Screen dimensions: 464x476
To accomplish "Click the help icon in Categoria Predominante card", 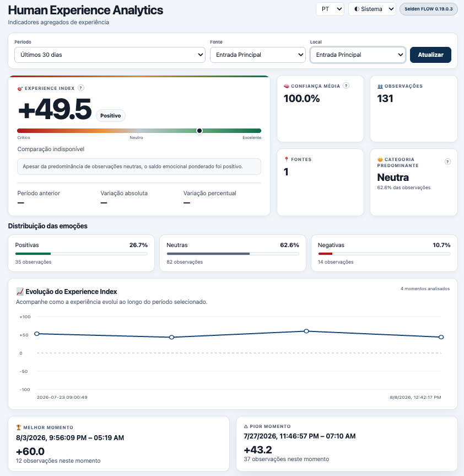I will pyautogui.click(x=447, y=162).
